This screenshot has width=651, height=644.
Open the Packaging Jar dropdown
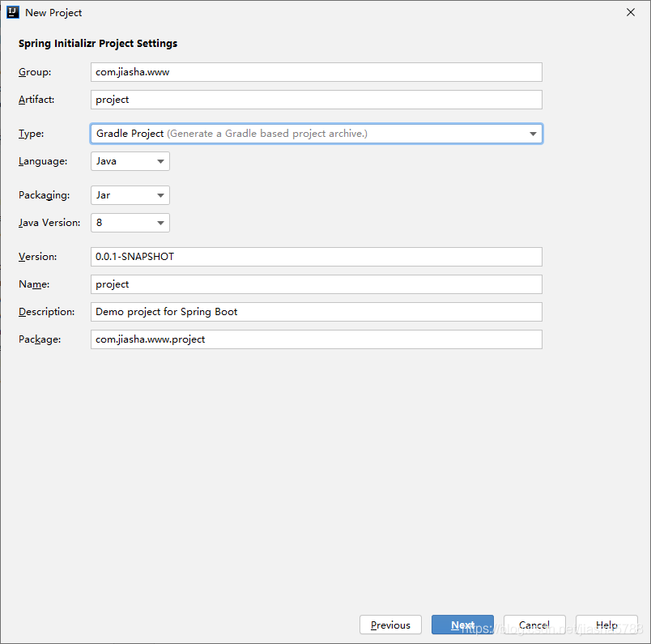tap(161, 195)
